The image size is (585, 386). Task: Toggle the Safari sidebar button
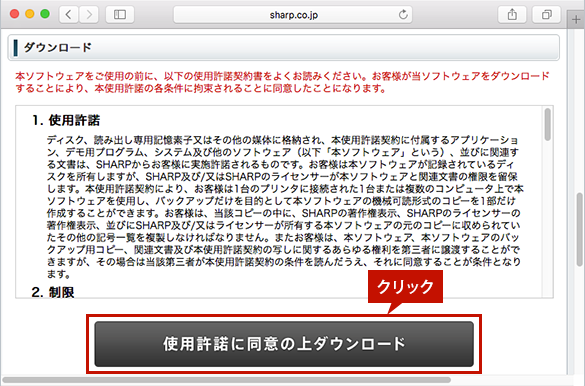[120, 15]
